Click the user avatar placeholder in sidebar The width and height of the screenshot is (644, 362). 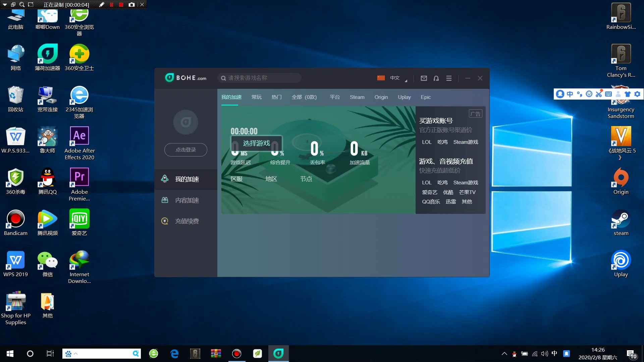(x=185, y=122)
